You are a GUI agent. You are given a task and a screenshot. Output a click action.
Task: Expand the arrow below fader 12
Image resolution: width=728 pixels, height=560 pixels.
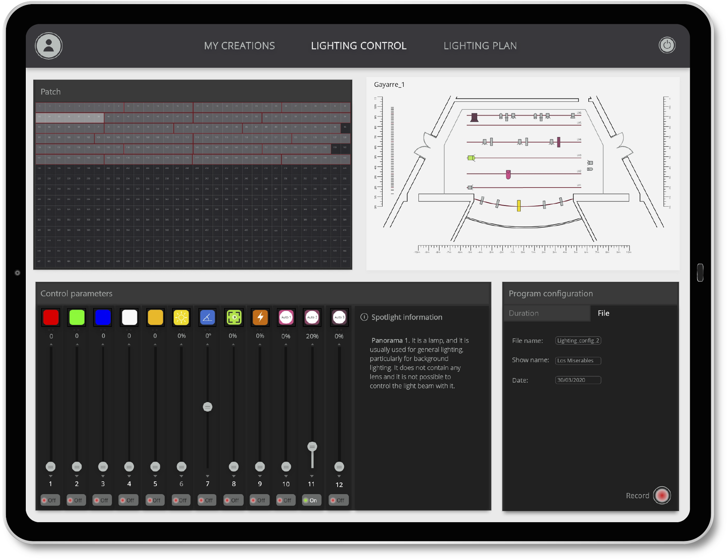point(339,477)
